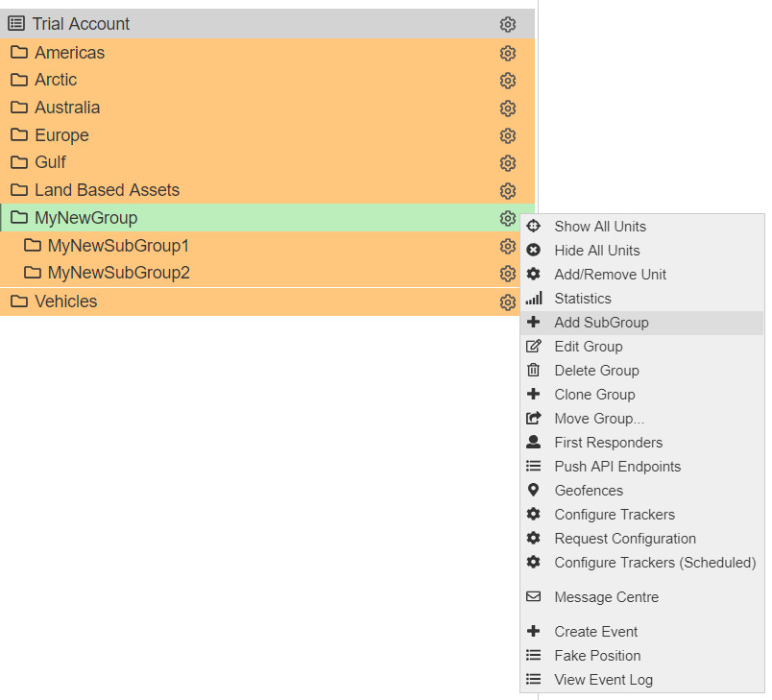Open Geofences from the menu

click(x=642, y=491)
